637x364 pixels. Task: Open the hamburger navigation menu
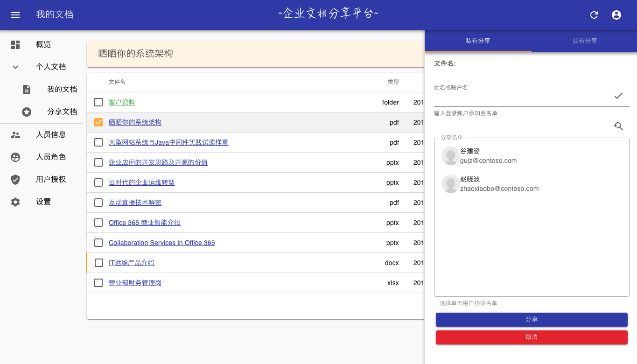click(x=15, y=15)
